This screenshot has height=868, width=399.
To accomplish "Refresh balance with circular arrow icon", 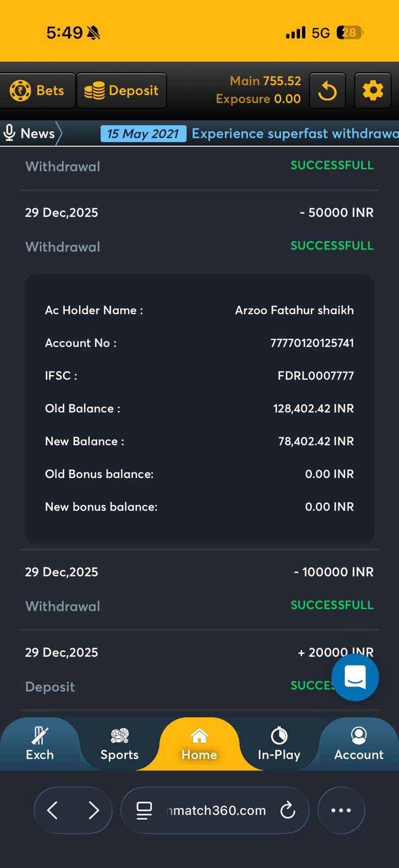I will [327, 91].
